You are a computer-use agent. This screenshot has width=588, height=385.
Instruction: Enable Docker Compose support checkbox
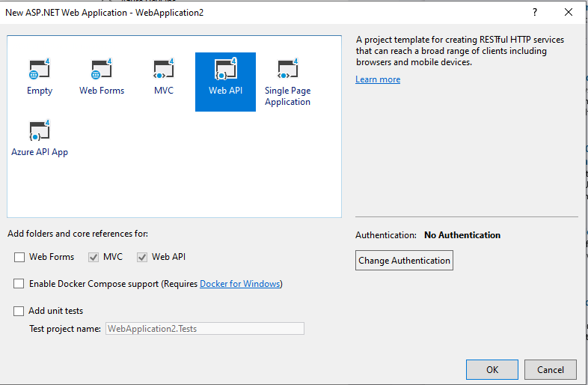tap(19, 284)
